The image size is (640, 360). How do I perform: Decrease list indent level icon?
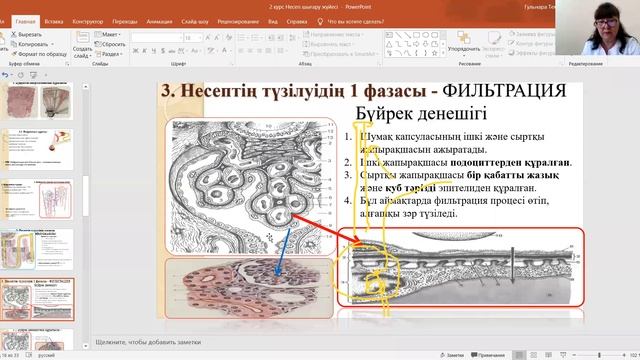[x=271, y=38]
